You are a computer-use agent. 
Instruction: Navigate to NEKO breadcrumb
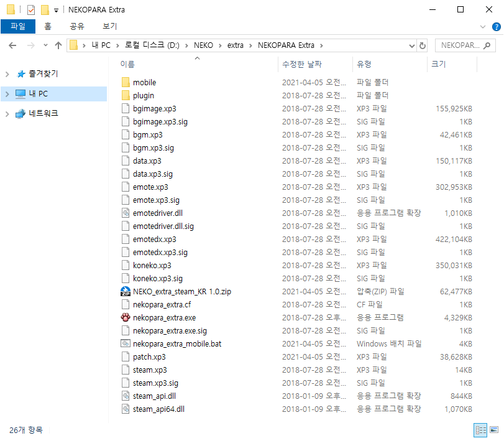[x=203, y=45]
